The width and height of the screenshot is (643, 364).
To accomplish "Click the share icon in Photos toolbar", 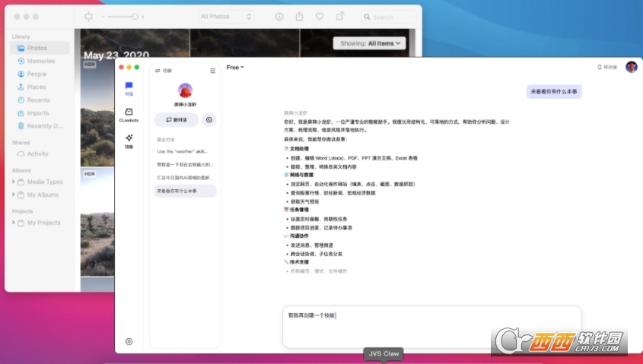I will (300, 16).
